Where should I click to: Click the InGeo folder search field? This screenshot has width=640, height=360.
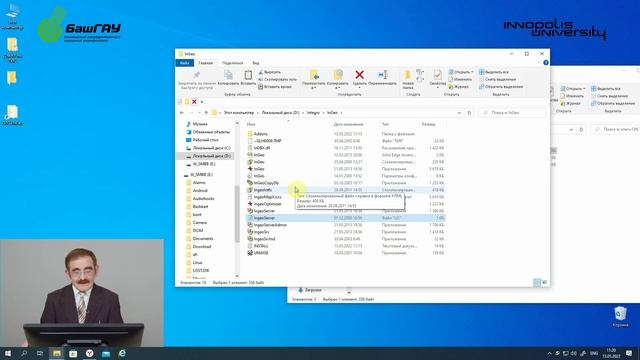tap(512, 113)
